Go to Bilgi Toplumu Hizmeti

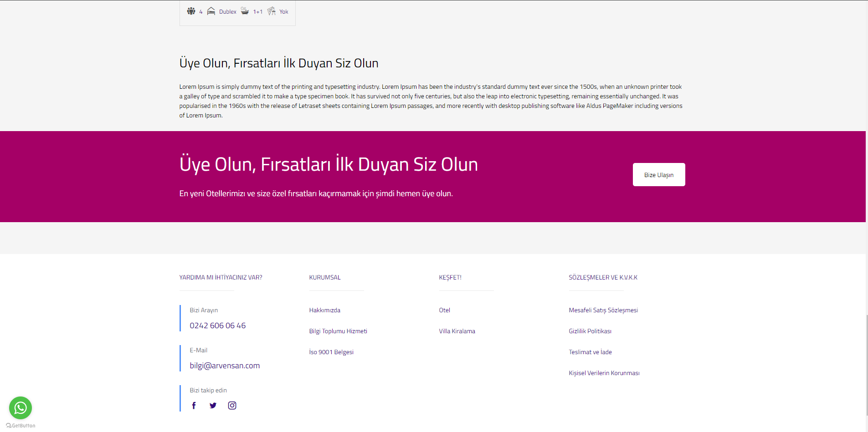tap(338, 331)
